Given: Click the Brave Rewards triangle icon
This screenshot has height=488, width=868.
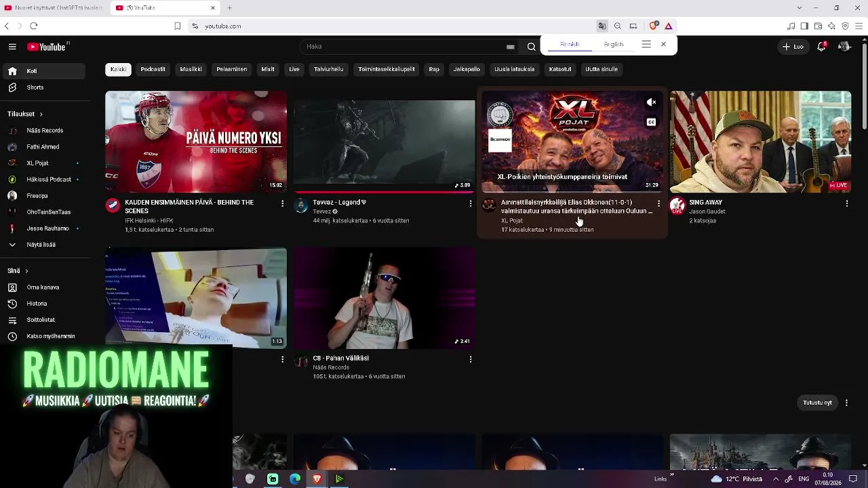Looking at the screenshot, I should pyautogui.click(x=669, y=26).
